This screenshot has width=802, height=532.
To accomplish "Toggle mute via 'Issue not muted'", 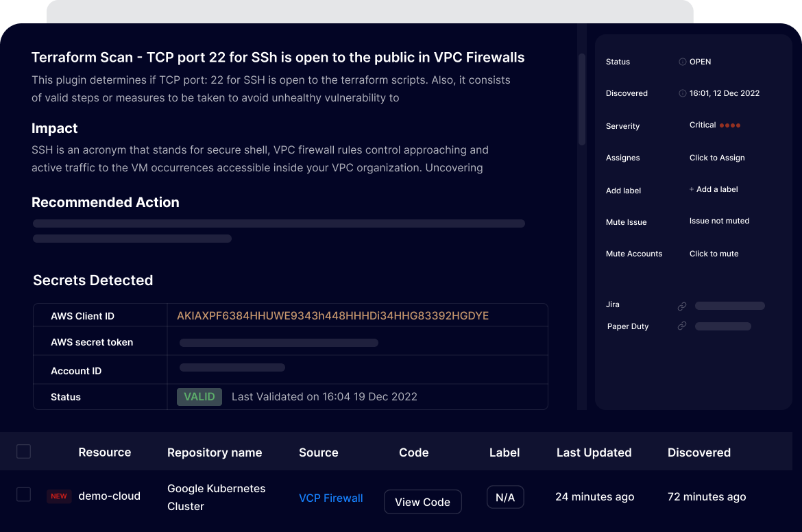I will point(719,221).
